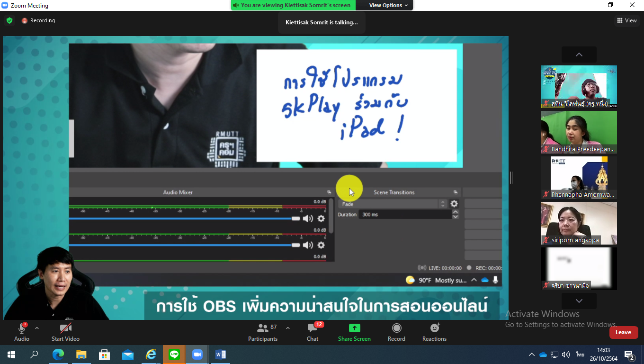The width and height of the screenshot is (644, 364).
Task: Click the ไทย language indicator
Action: [580, 355]
